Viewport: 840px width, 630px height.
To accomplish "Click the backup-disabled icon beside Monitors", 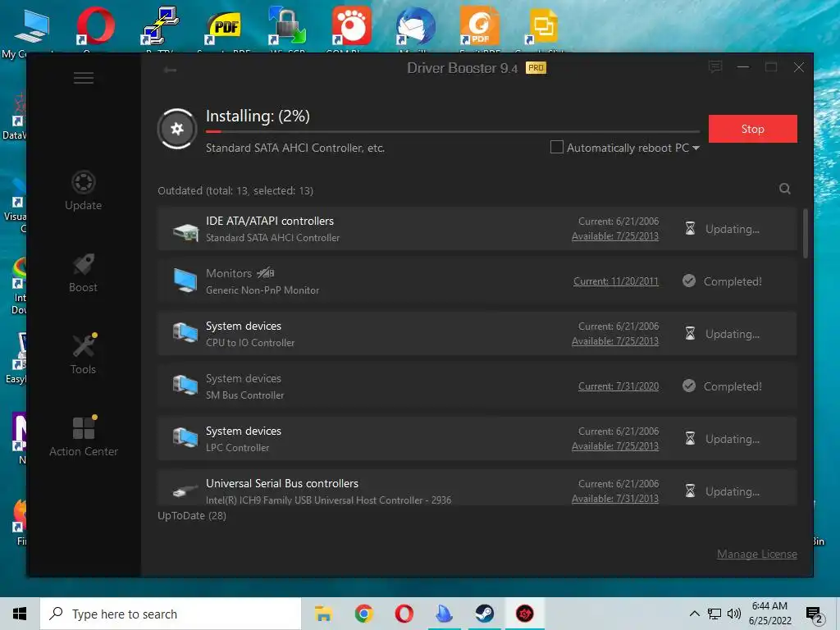I will [265, 273].
